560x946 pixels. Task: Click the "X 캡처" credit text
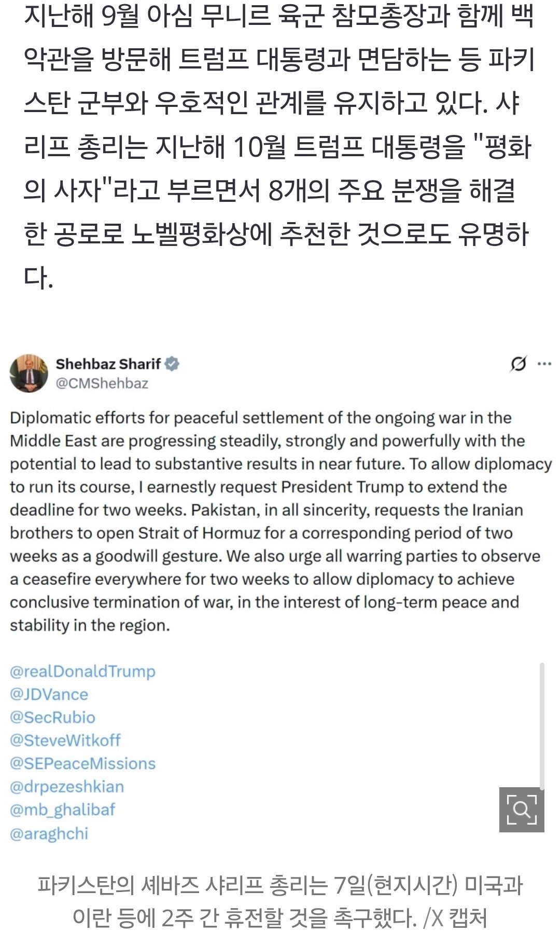pos(460,917)
